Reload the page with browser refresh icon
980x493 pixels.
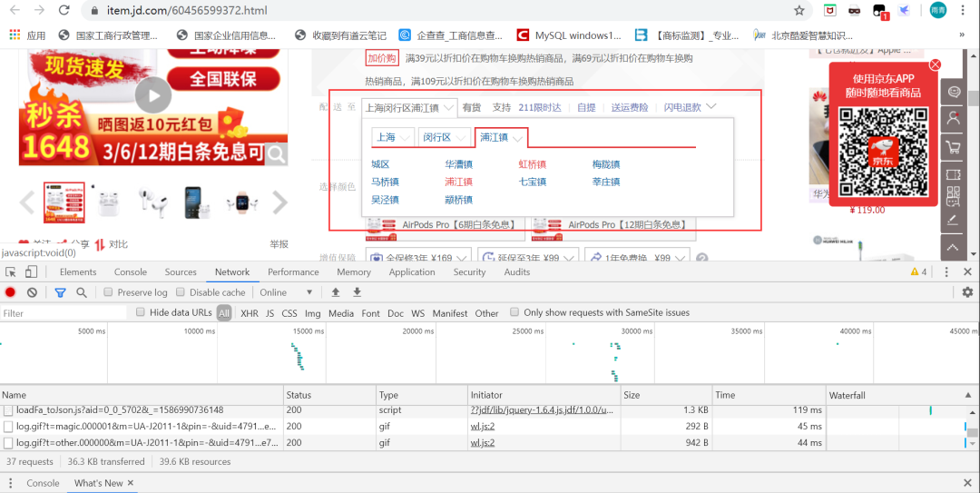pos(64,11)
